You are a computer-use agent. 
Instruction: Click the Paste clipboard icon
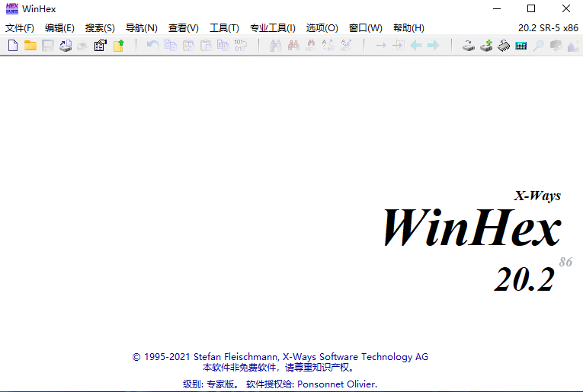click(x=206, y=45)
